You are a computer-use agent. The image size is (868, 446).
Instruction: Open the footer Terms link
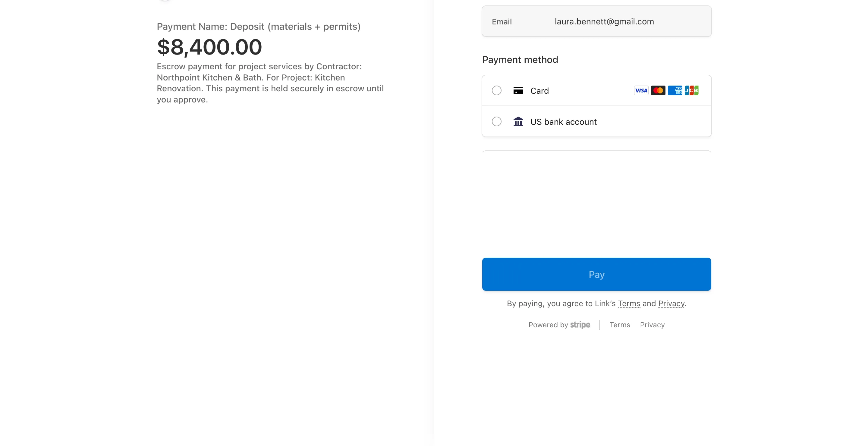620,325
